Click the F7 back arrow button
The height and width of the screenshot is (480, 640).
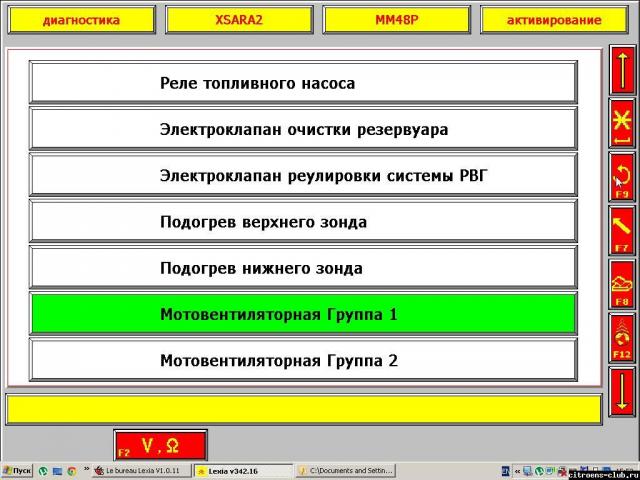[x=622, y=230]
